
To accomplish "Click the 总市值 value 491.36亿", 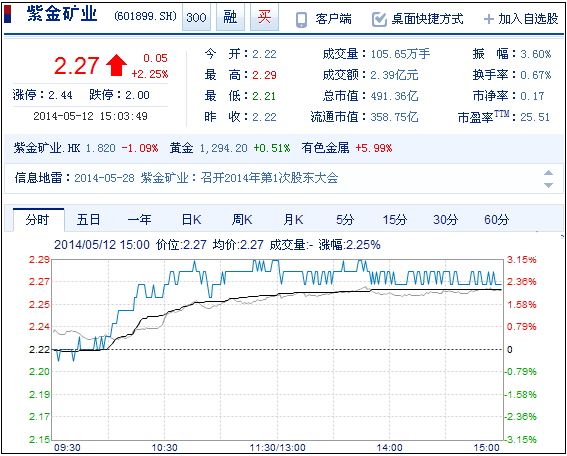I will click(x=395, y=96).
